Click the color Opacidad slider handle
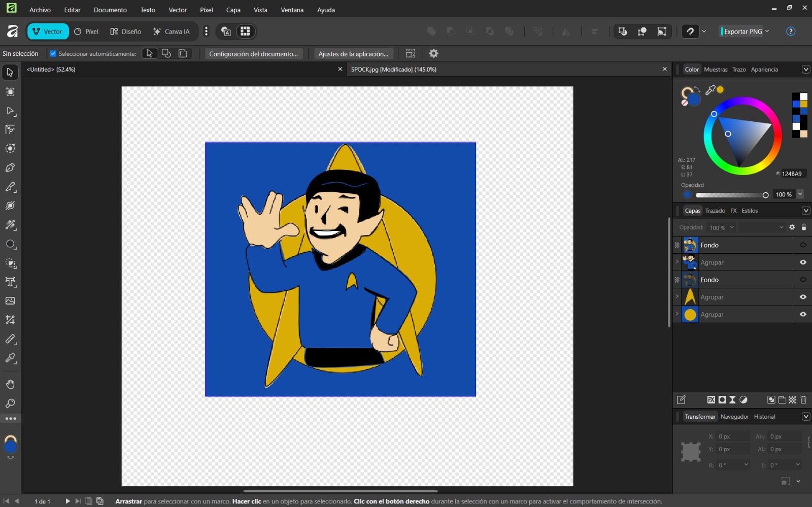The image size is (812, 507). (x=765, y=195)
